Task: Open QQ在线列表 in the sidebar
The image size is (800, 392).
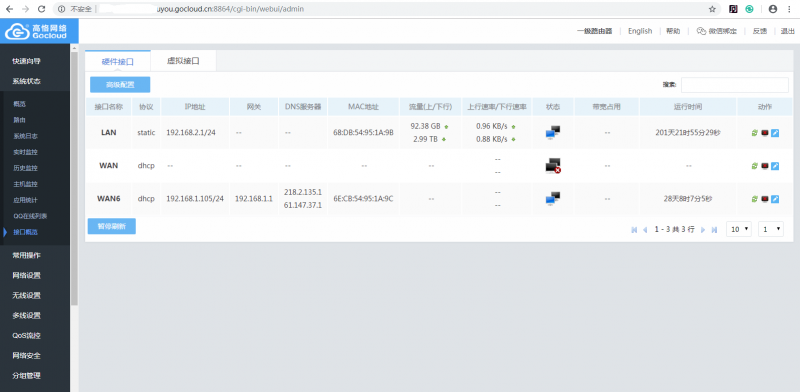Action: 30,216
